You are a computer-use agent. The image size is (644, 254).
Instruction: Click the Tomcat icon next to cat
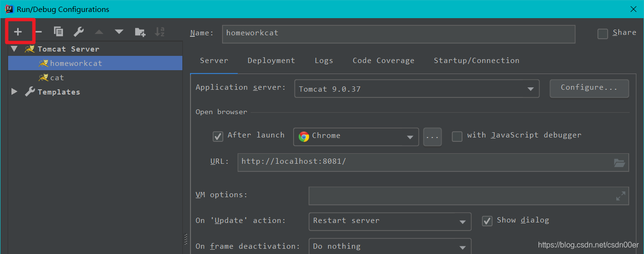[x=43, y=77]
